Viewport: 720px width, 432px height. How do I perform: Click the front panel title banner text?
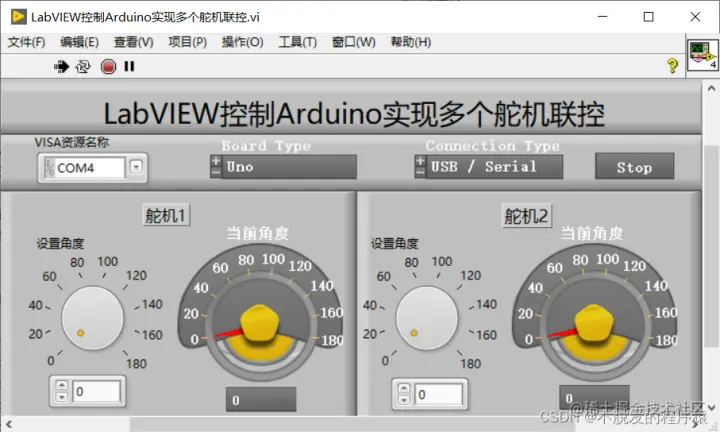click(x=354, y=114)
